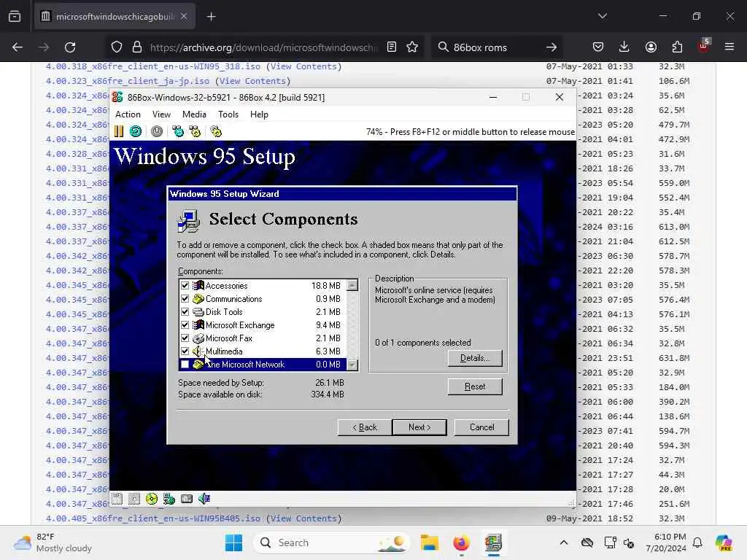
Task: Open Tools menu in 86Box
Action: pos(228,114)
